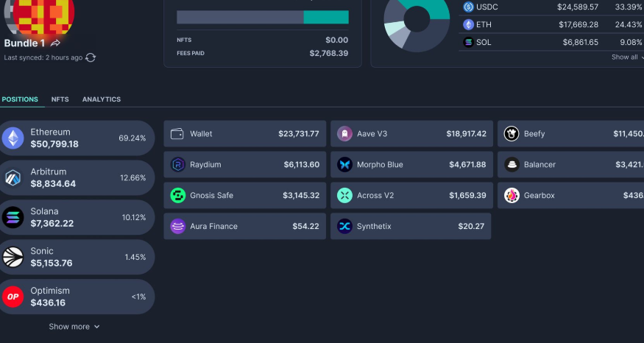Click the Across V2 icon
The height and width of the screenshot is (343, 644).
[x=344, y=196]
